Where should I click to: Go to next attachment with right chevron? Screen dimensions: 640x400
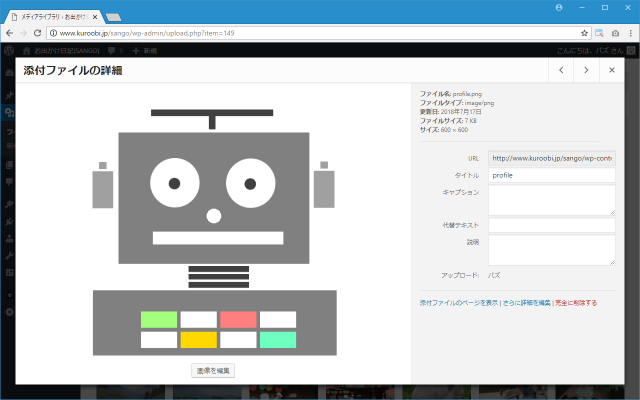point(586,70)
